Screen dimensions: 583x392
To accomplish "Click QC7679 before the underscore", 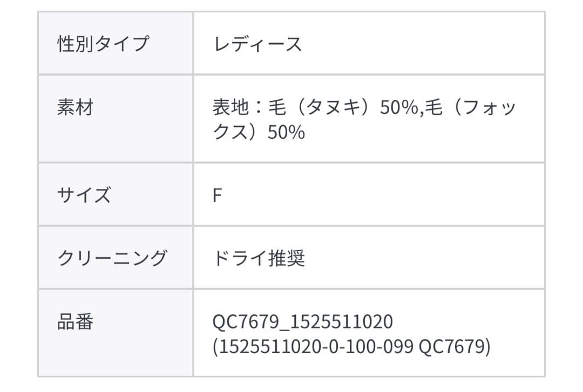I will (x=247, y=322).
